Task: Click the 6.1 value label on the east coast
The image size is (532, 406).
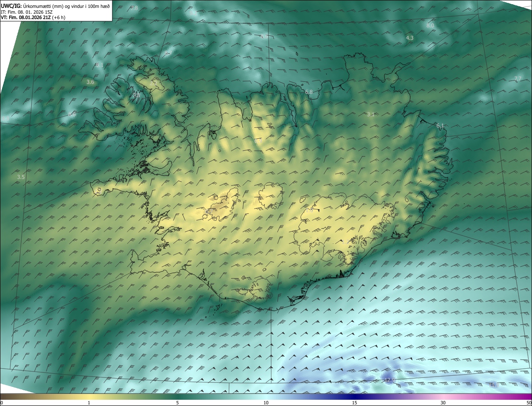Action: tap(440, 126)
